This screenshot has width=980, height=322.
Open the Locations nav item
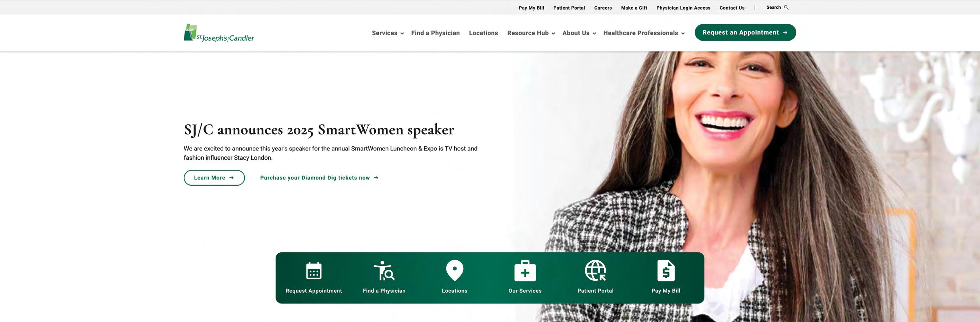[483, 33]
